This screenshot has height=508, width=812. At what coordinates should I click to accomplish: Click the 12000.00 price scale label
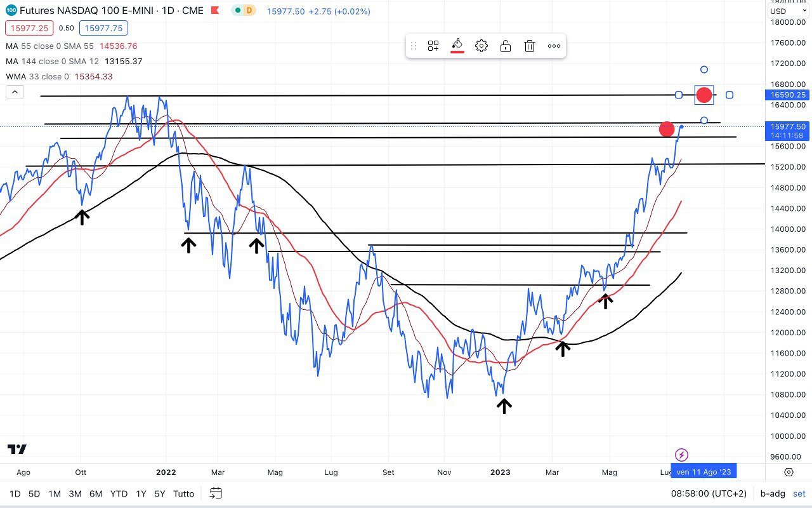tap(788, 333)
